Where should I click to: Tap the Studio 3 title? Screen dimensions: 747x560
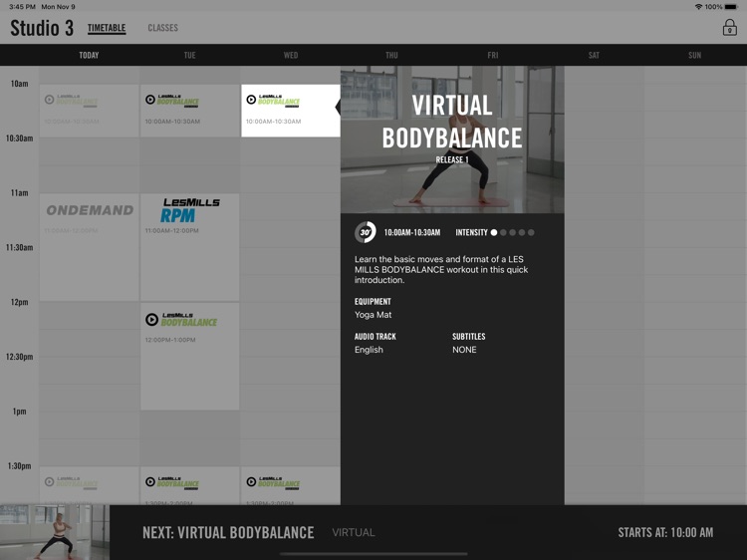tap(42, 28)
